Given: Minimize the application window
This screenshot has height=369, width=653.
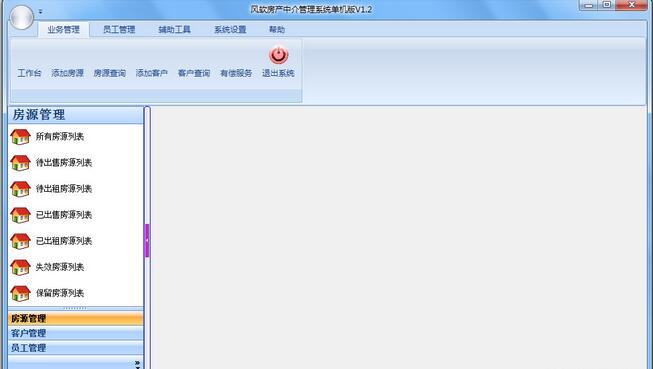Looking at the screenshot, I should point(588,5).
